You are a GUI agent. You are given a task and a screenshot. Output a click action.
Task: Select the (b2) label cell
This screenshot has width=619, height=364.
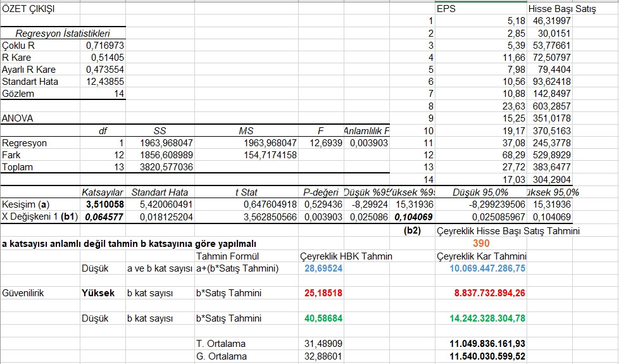[412, 231]
